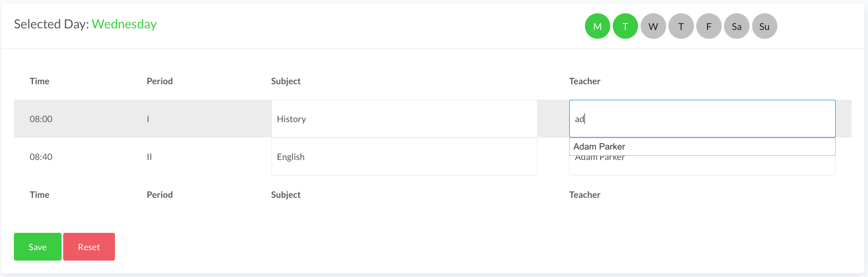This screenshot has width=868, height=277.
Task: Select the Thursday gray day circle
Action: (681, 26)
